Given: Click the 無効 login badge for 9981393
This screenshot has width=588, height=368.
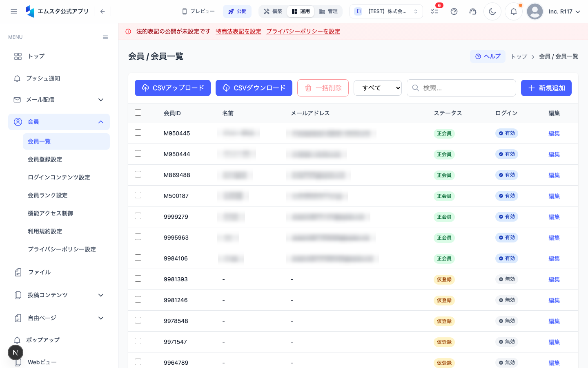Looking at the screenshot, I should click(507, 279).
